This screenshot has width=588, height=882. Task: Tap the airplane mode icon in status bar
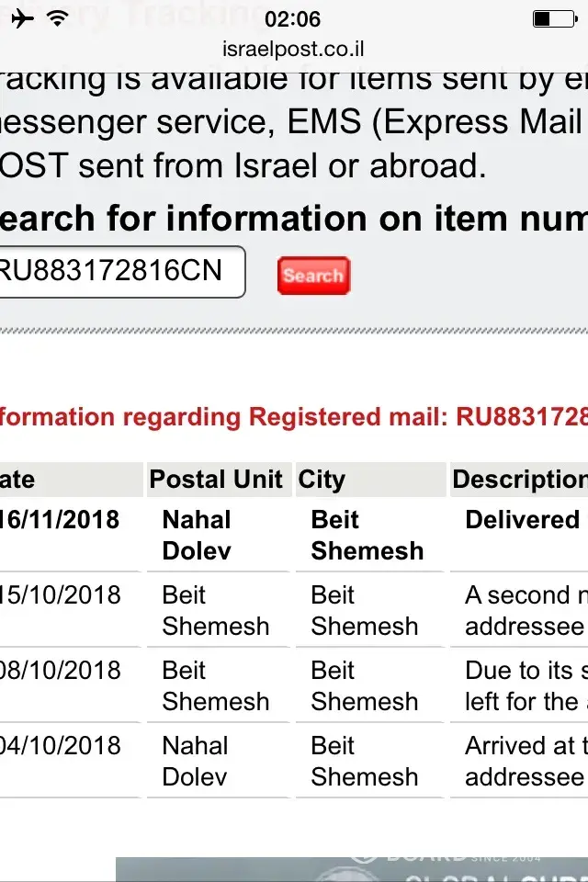(x=22, y=19)
